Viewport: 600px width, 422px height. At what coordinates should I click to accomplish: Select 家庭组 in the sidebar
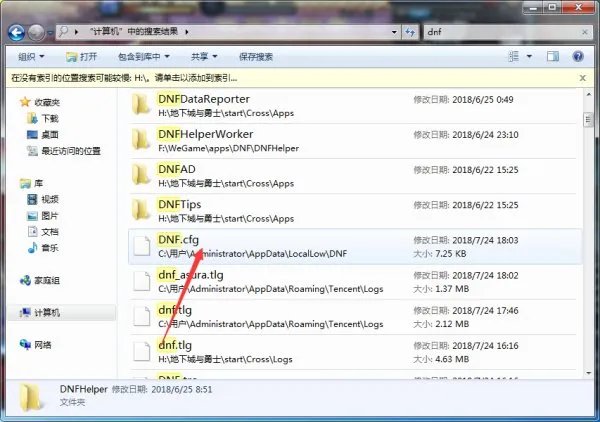click(x=47, y=280)
